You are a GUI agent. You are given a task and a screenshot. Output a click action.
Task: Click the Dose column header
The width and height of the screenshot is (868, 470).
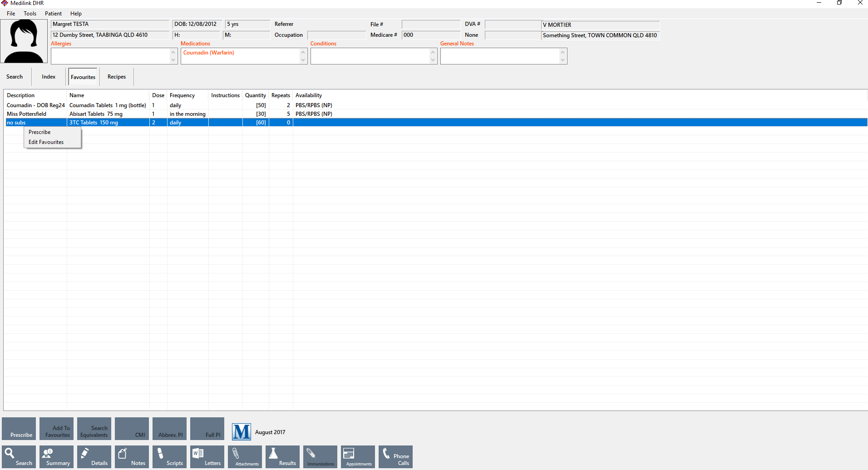(158, 95)
